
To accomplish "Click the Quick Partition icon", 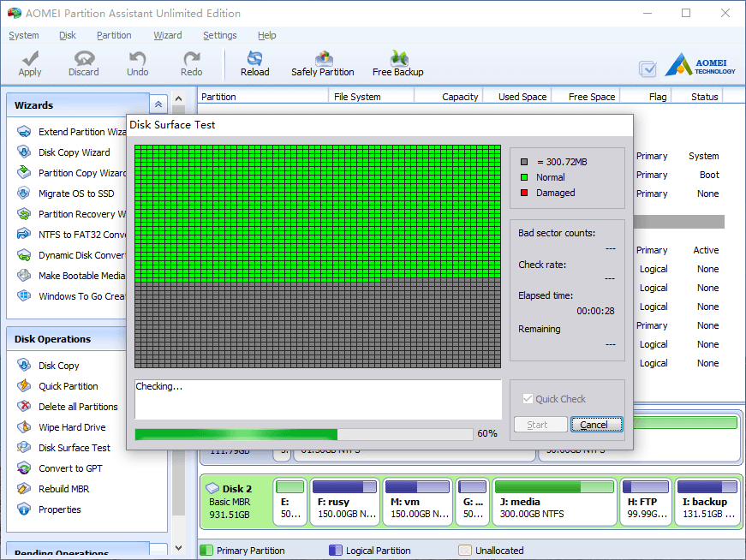I will (x=24, y=386).
